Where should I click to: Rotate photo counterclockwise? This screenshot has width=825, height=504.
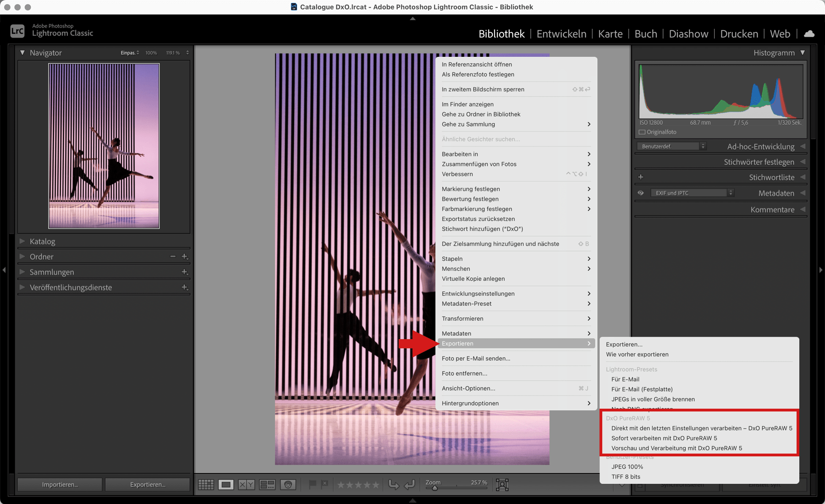coord(394,484)
